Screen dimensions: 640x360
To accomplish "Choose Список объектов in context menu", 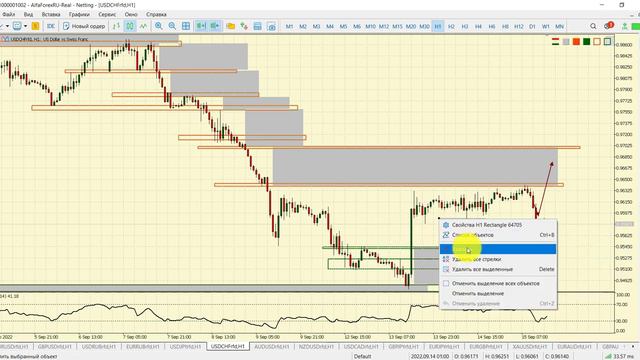I will (x=498, y=235).
